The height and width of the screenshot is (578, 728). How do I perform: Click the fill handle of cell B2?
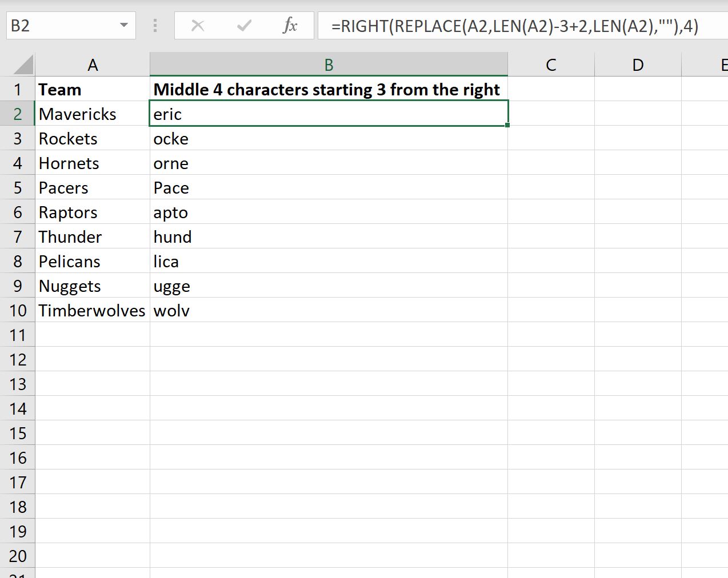pos(507,125)
